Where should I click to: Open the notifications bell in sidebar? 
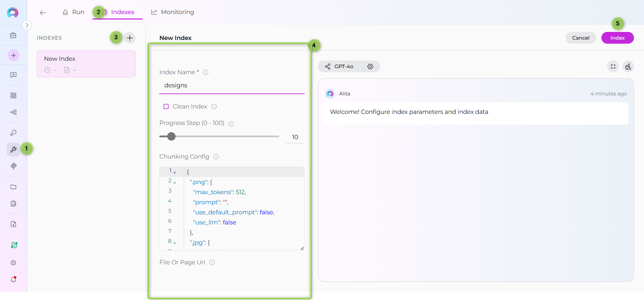(13, 279)
